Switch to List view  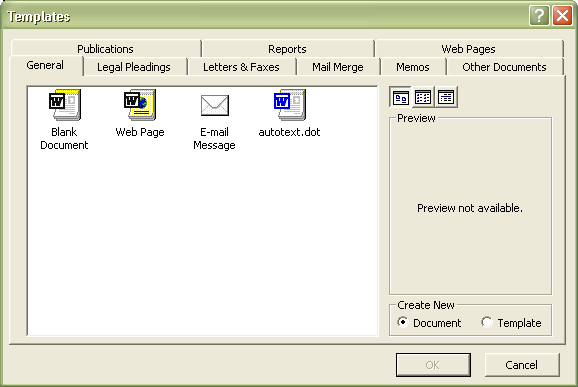423,97
